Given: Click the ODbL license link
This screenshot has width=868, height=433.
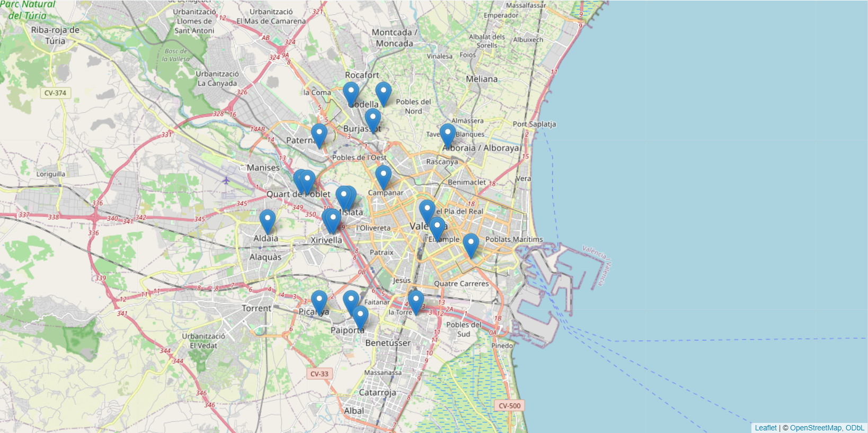Looking at the screenshot, I should pyautogui.click(x=855, y=428).
